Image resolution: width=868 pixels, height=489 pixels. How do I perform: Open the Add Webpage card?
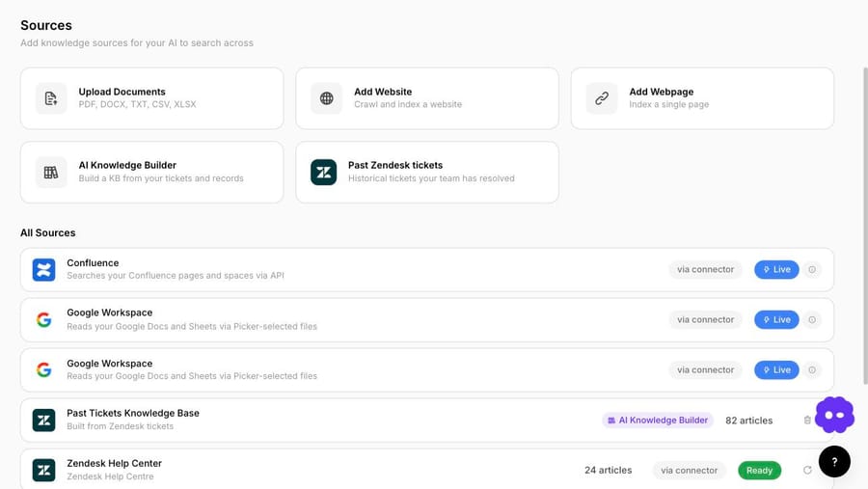(x=702, y=98)
